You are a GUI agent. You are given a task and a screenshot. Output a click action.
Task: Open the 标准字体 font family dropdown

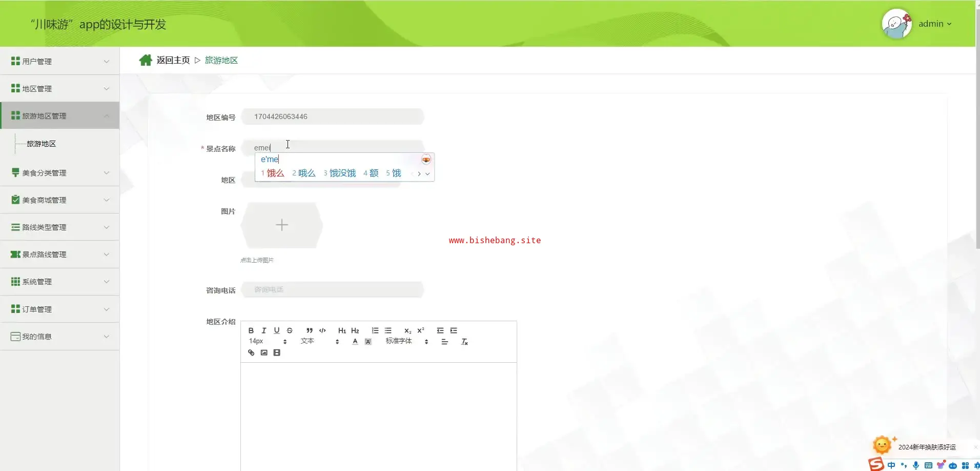(x=407, y=341)
